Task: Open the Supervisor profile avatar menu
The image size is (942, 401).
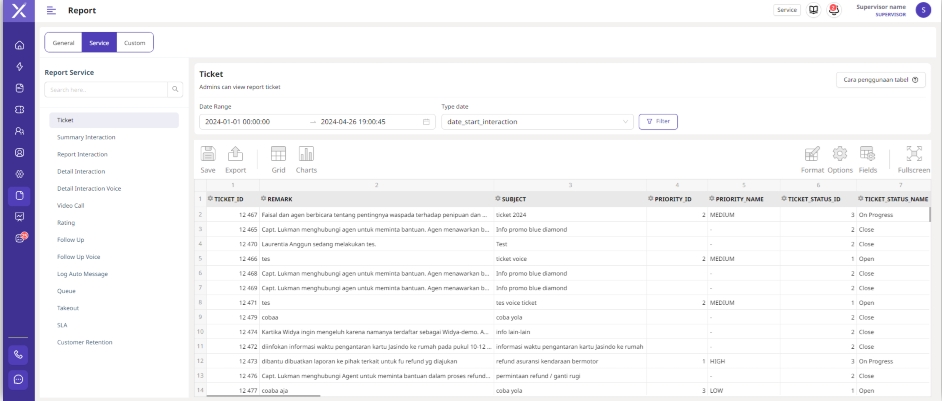Action: click(x=922, y=10)
